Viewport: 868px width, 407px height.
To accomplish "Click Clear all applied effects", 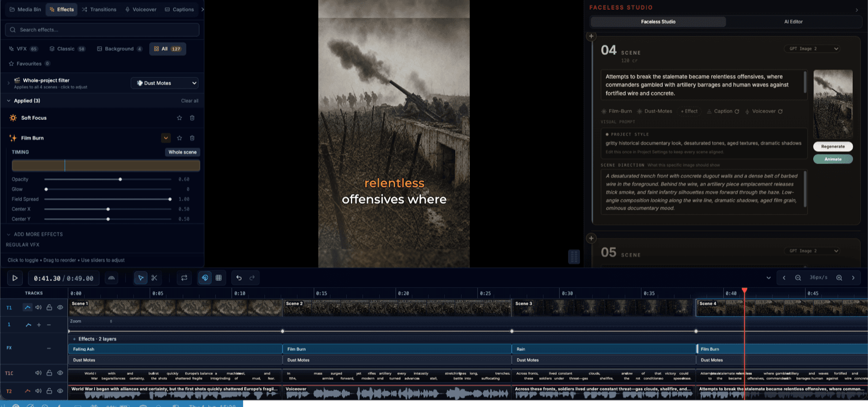I will pyautogui.click(x=189, y=101).
